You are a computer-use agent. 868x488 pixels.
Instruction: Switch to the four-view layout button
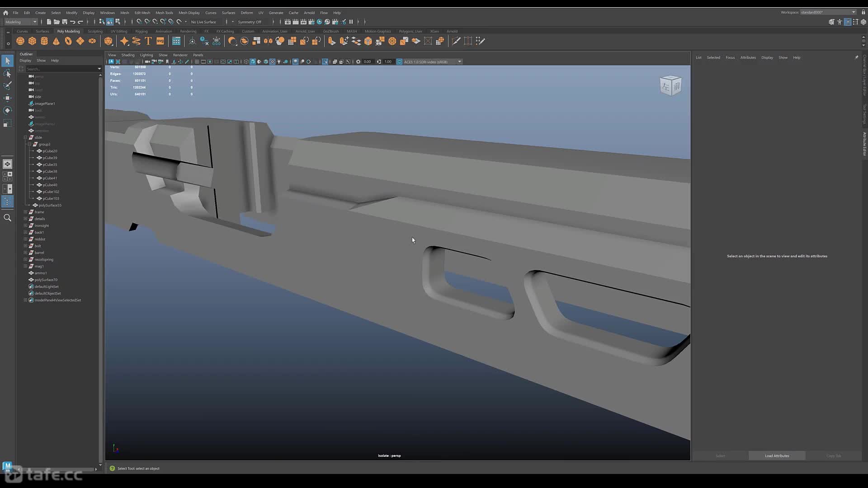point(7,176)
